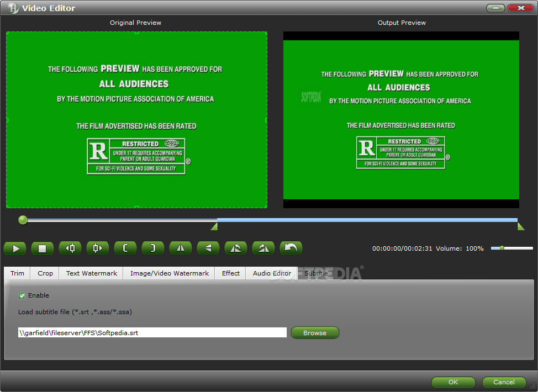
Task: Adjust the Volume slider handle
Action: point(502,248)
